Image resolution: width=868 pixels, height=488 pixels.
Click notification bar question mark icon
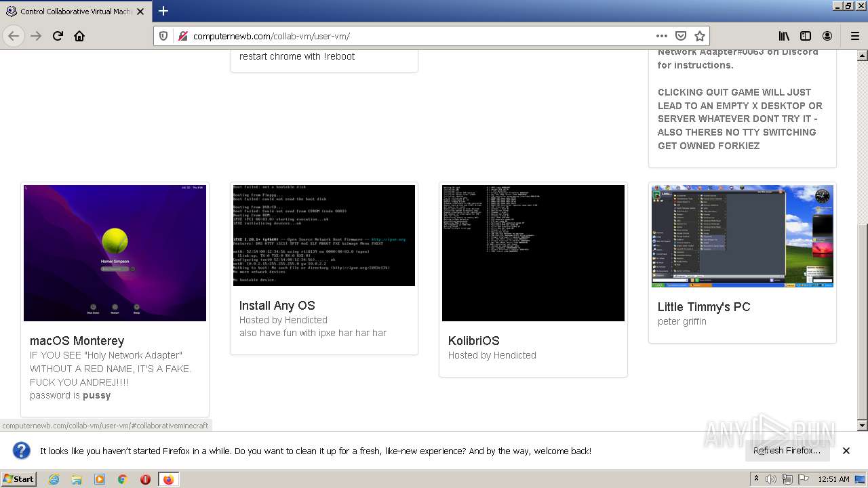click(x=22, y=451)
